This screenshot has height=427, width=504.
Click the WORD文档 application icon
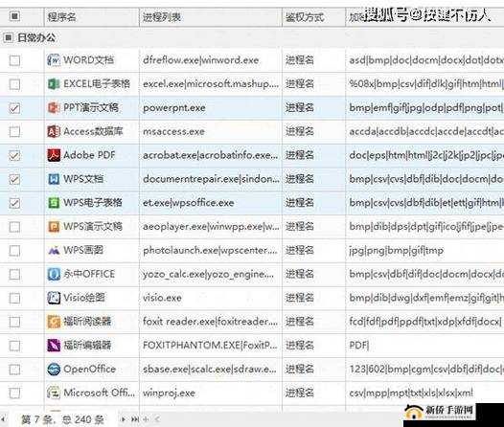54,60
